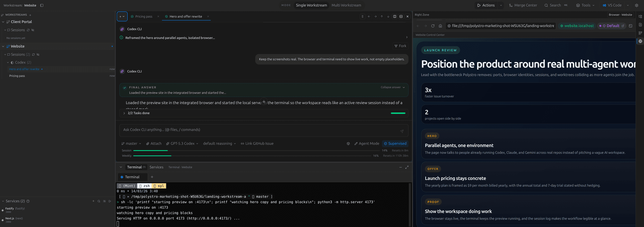The height and width of the screenshot is (227, 644).
Task: Switch to Multi Workstream mode
Action: (x=346, y=5)
